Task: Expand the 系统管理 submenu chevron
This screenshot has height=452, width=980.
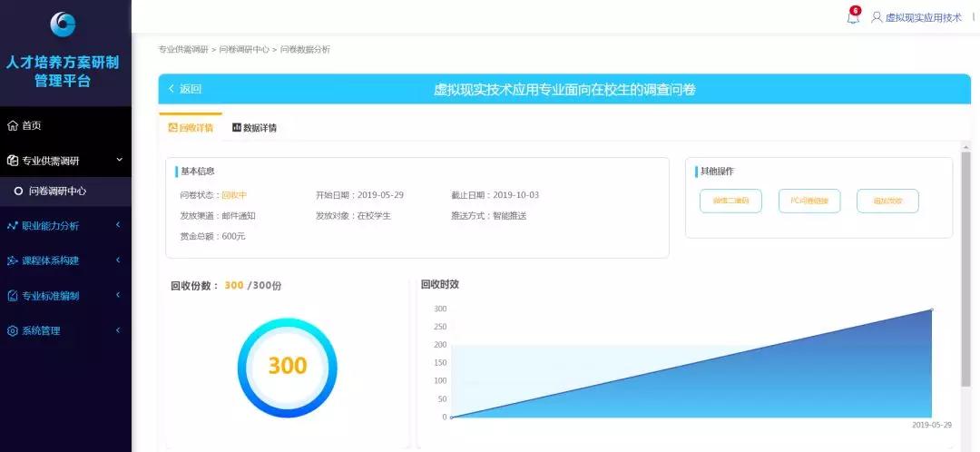Action: pyautogui.click(x=118, y=330)
